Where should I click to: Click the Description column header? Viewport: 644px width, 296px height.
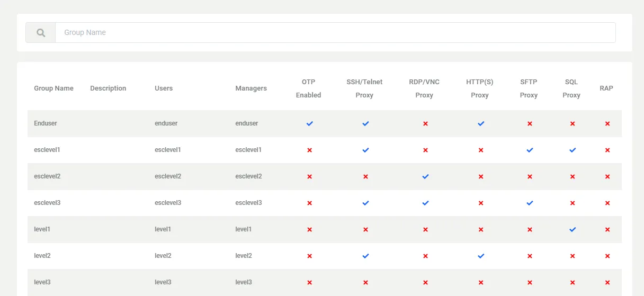point(108,88)
